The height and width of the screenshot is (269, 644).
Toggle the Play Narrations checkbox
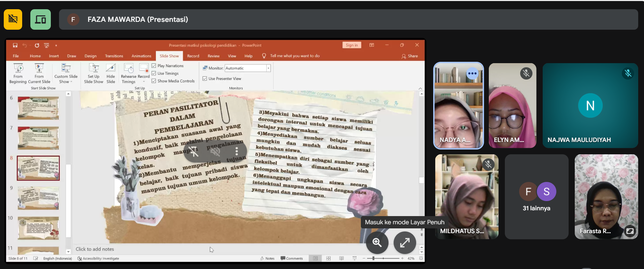(154, 66)
